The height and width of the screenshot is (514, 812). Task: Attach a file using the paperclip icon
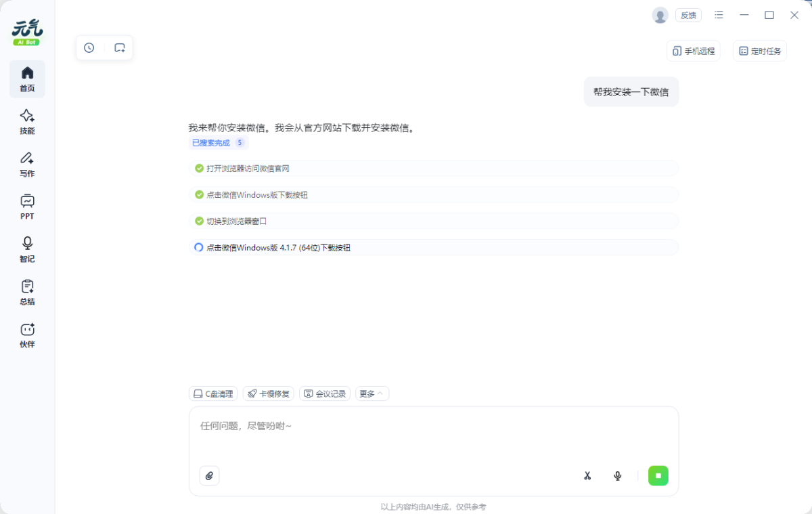coord(209,475)
